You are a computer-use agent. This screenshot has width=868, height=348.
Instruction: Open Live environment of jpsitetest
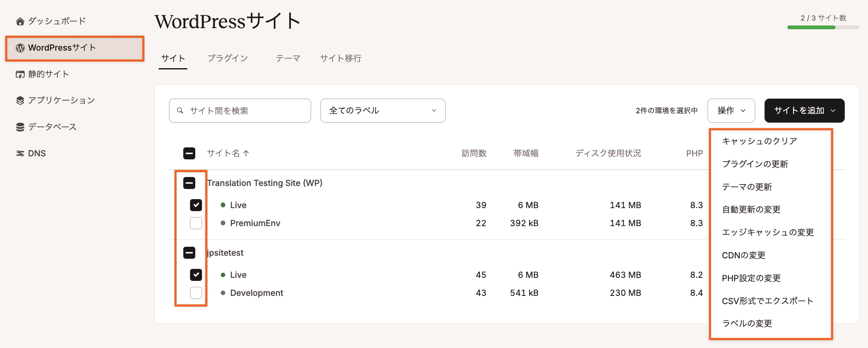pyautogui.click(x=238, y=275)
